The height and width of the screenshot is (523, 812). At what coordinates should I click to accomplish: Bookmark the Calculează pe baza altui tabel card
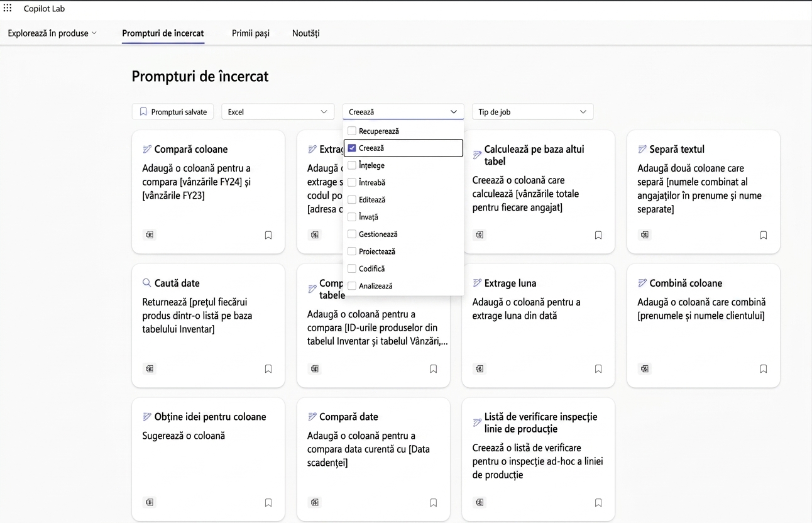click(x=598, y=235)
